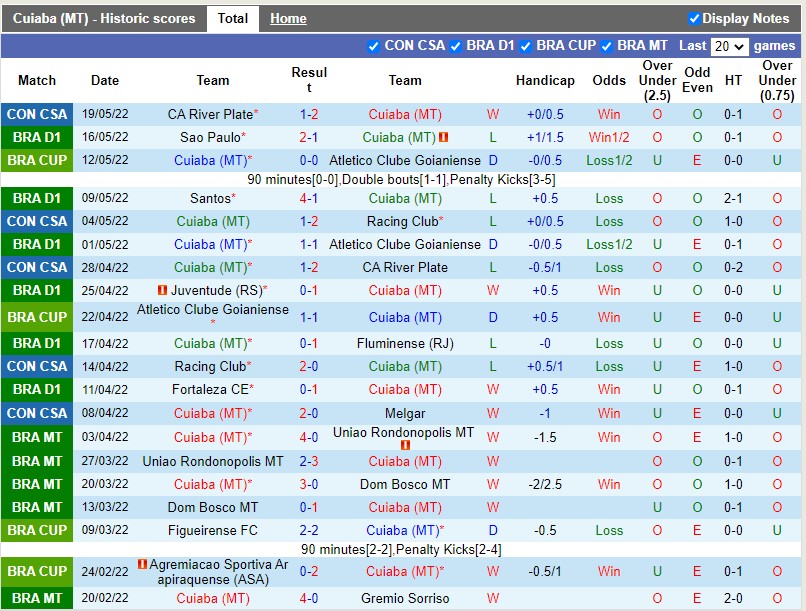Open the Gremio Sorriso team link

[x=405, y=598]
